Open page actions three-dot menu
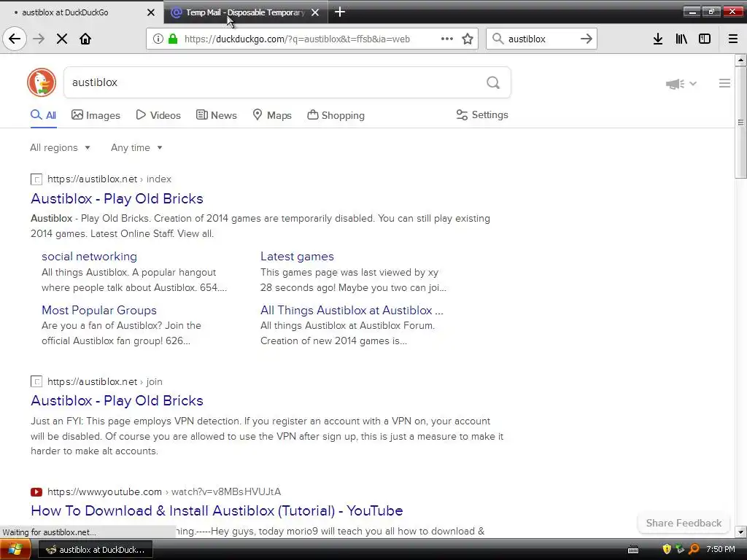The image size is (747, 560). pos(447,39)
